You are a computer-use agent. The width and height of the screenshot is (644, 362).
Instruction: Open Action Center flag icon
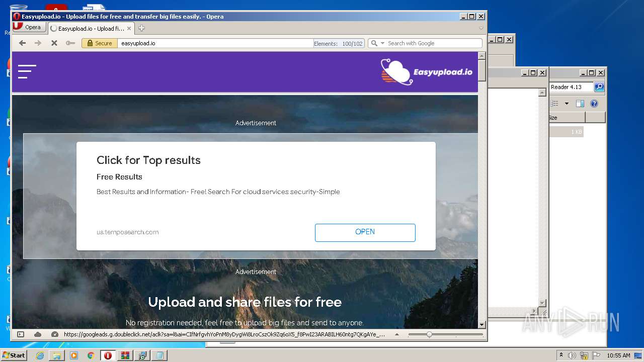click(x=595, y=355)
